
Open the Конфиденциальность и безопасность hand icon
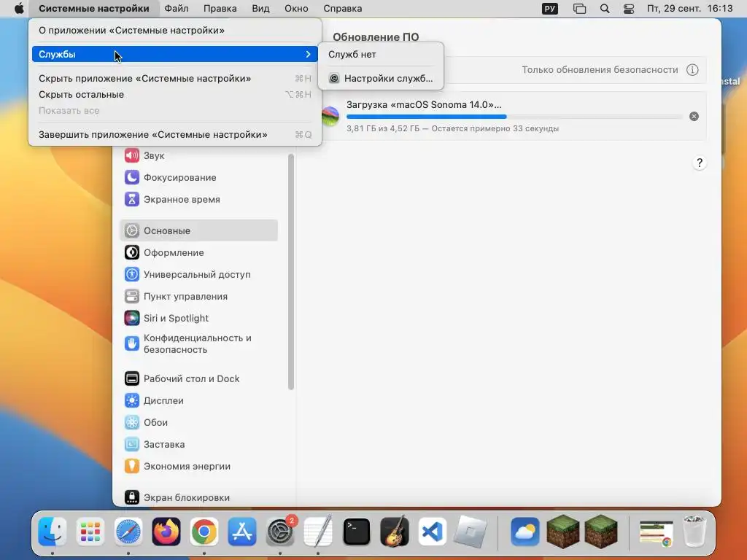(132, 344)
